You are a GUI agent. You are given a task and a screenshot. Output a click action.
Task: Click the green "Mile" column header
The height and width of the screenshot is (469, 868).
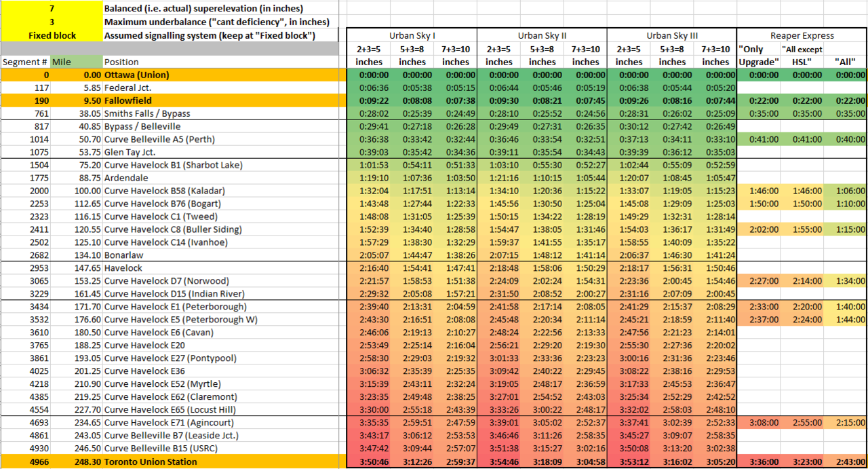pyautogui.click(x=77, y=62)
